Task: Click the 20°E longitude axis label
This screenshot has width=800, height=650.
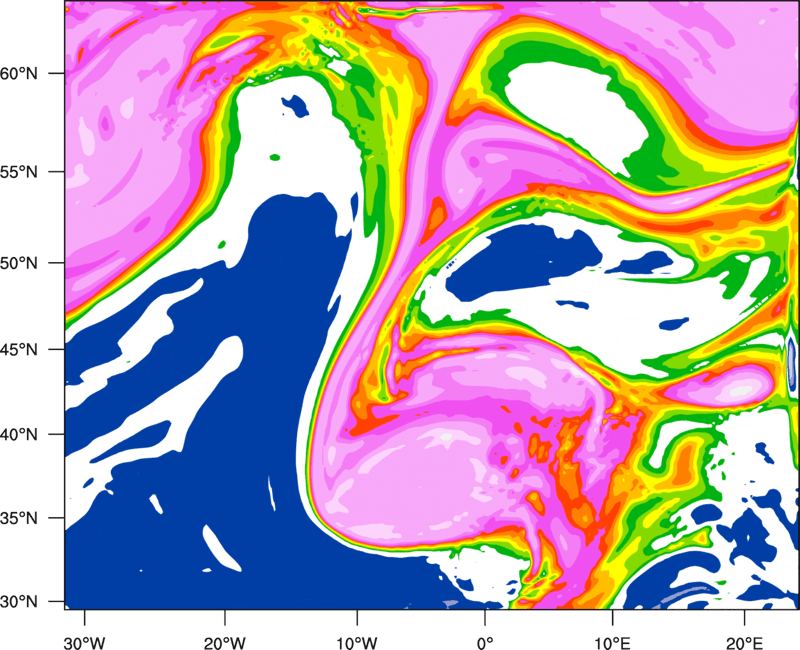Action: (744, 643)
